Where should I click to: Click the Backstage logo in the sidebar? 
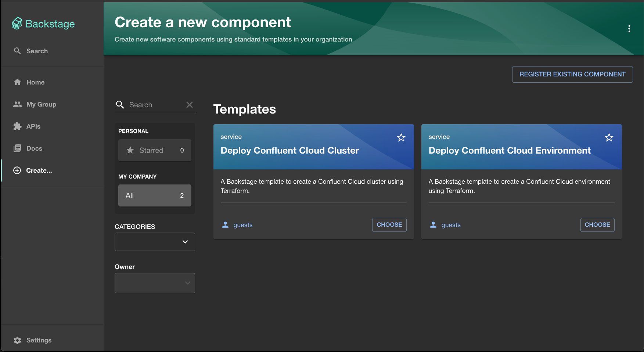[x=43, y=24]
